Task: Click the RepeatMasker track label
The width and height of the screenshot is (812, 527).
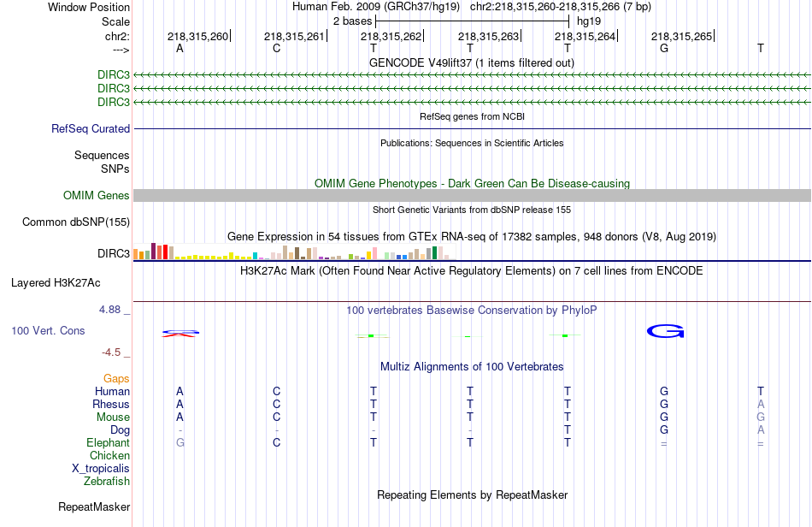Action: coord(94,506)
